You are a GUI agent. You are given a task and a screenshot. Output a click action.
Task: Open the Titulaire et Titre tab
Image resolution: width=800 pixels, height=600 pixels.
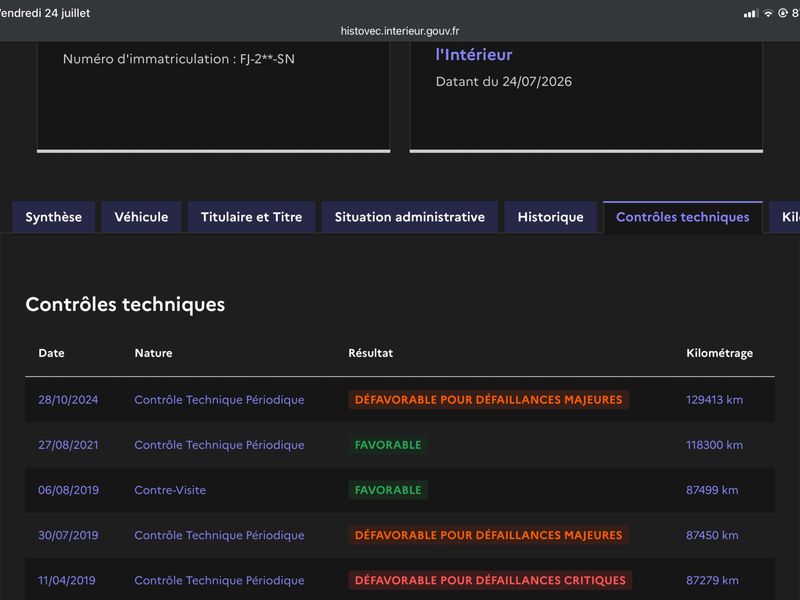click(252, 217)
